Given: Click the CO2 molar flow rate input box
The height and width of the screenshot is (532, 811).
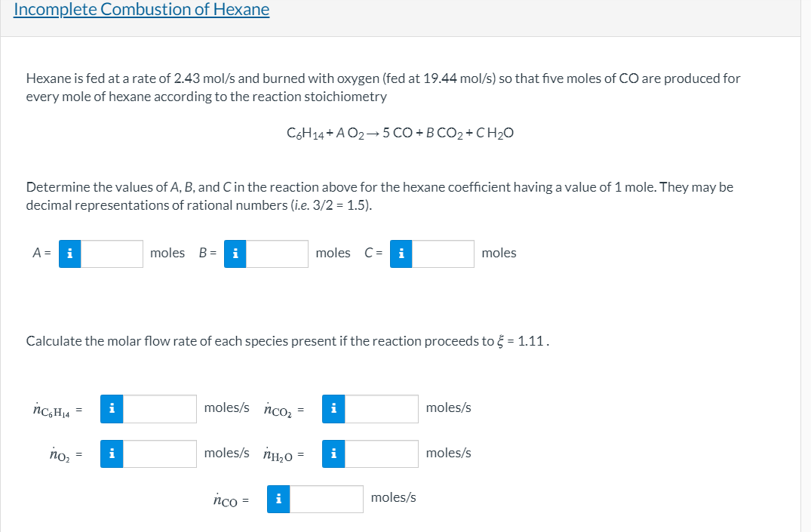Looking at the screenshot, I should [x=382, y=408].
